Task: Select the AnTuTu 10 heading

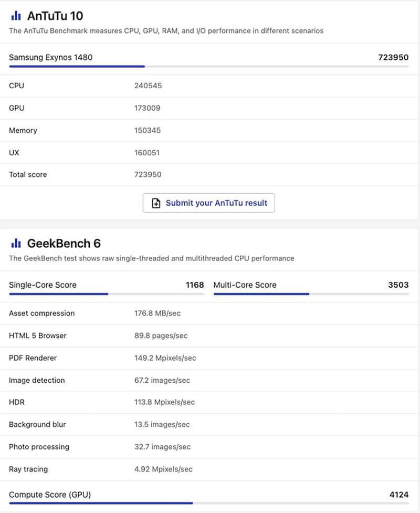Action: click(x=55, y=16)
